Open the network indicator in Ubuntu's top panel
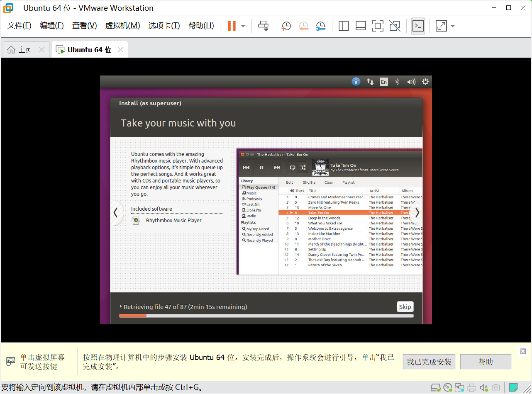The width and height of the screenshot is (532, 394). coord(370,82)
